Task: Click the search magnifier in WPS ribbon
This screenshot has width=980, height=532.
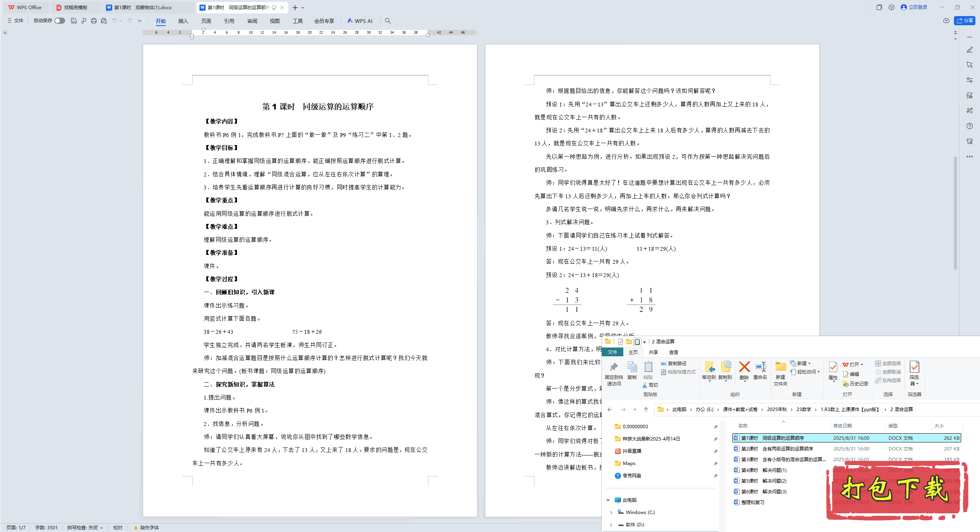Action: tap(388, 21)
